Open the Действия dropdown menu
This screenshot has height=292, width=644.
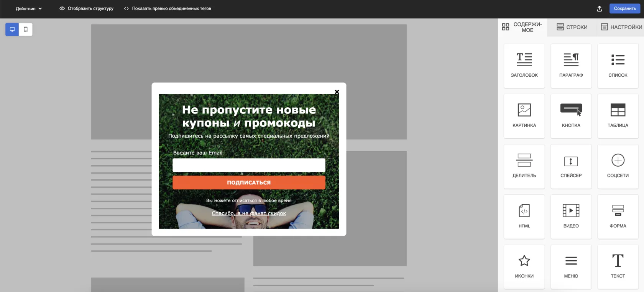tap(29, 8)
